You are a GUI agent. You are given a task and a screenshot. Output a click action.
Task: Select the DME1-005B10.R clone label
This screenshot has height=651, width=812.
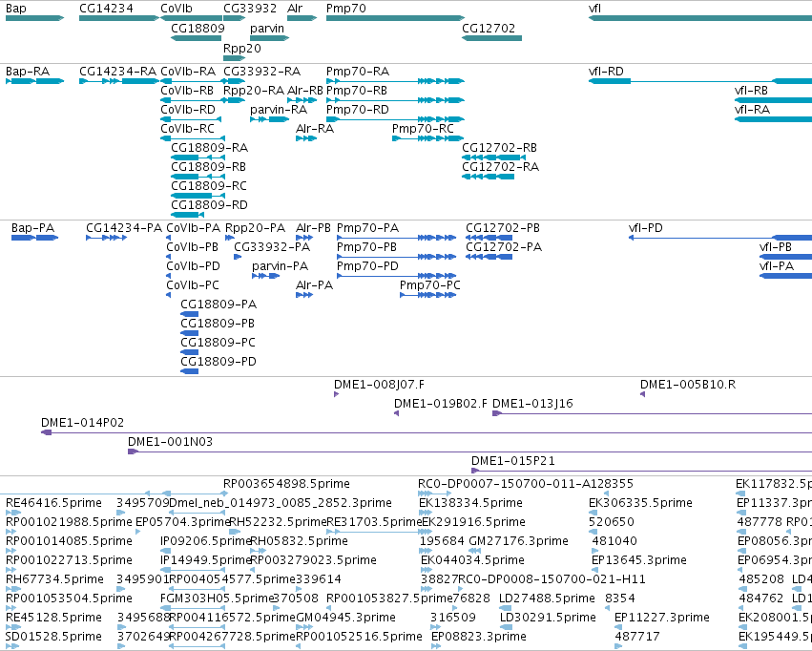point(688,385)
